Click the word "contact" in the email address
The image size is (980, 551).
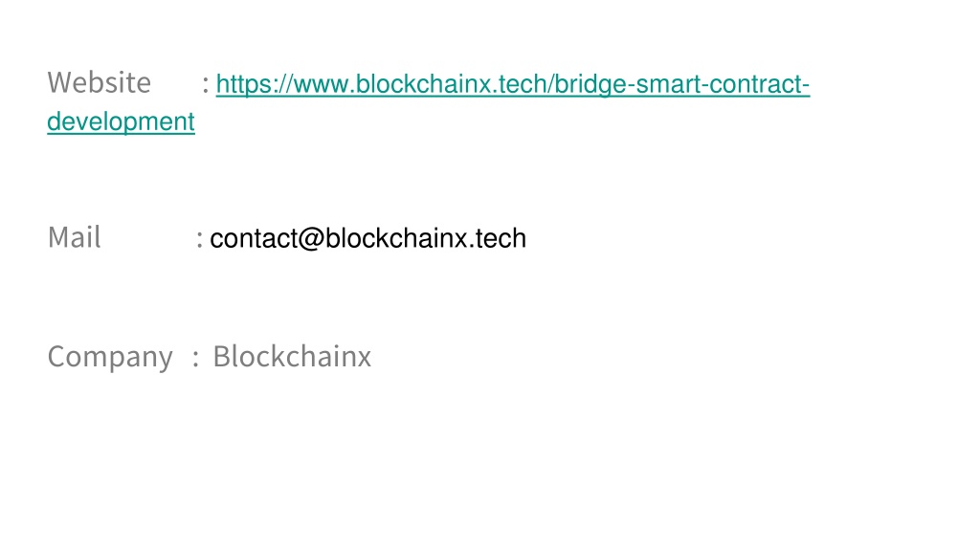coord(254,238)
